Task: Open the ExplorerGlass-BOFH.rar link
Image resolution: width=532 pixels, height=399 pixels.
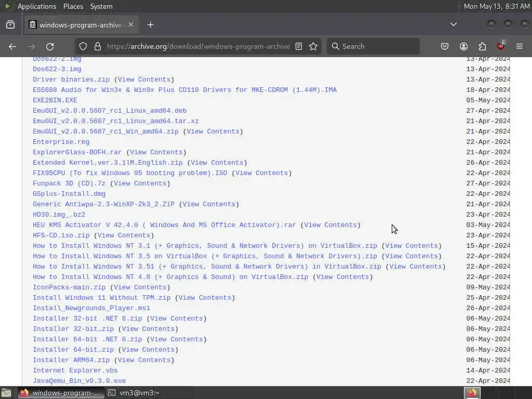Action: 77,152
